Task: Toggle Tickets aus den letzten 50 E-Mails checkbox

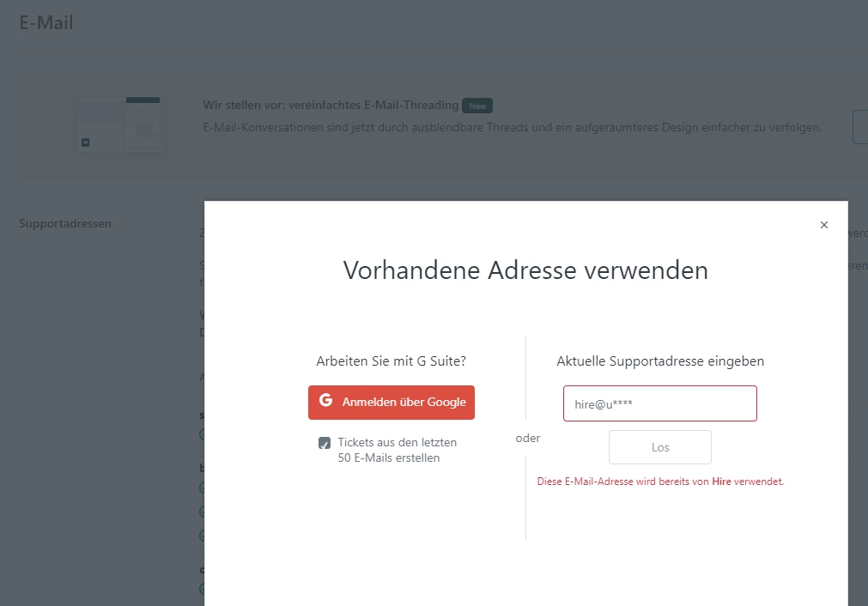Action: (325, 443)
